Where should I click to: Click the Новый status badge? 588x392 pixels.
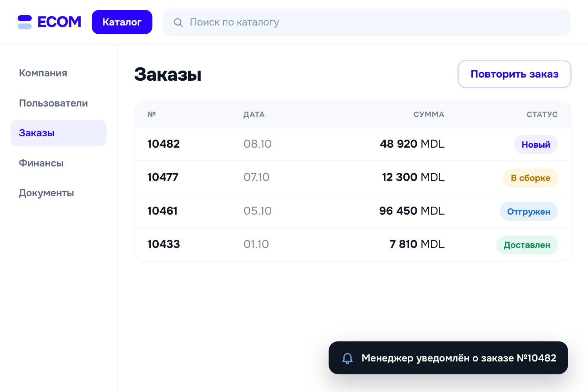tap(536, 145)
